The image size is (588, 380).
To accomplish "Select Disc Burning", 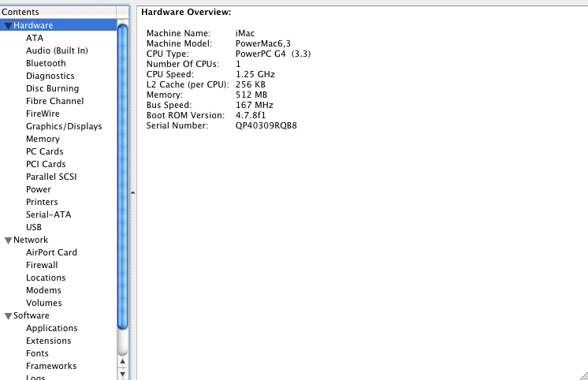I will point(52,88).
